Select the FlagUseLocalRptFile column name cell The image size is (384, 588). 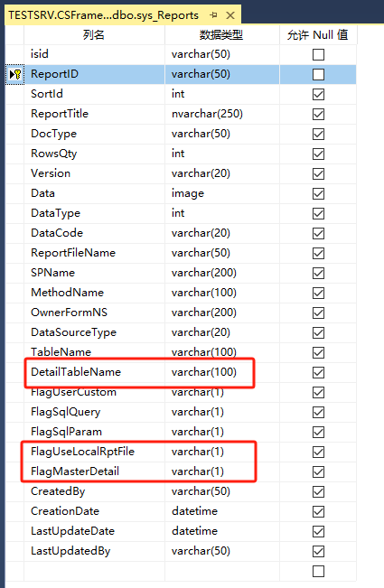(95, 452)
